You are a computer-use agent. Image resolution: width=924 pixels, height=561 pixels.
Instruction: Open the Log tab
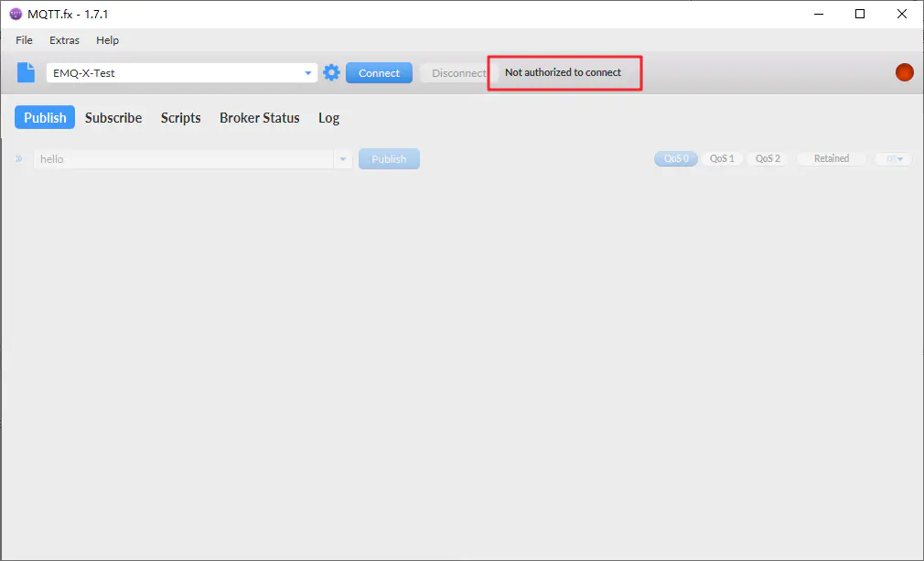(x=328, y=118)
